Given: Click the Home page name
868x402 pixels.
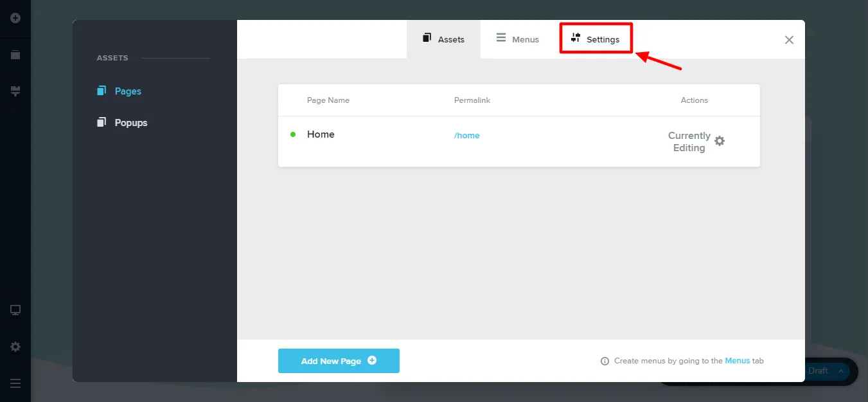Looking at the screenshot, I should point(321,134).
